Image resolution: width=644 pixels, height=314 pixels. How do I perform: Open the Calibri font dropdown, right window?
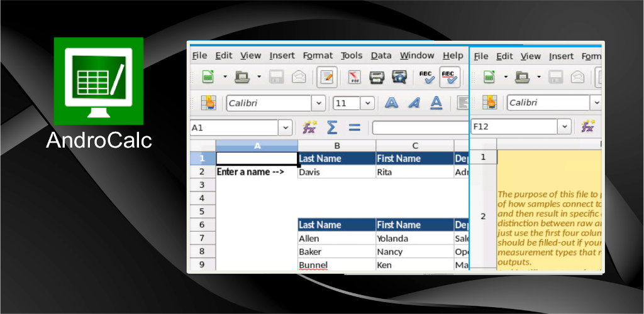tap(596, 103)
